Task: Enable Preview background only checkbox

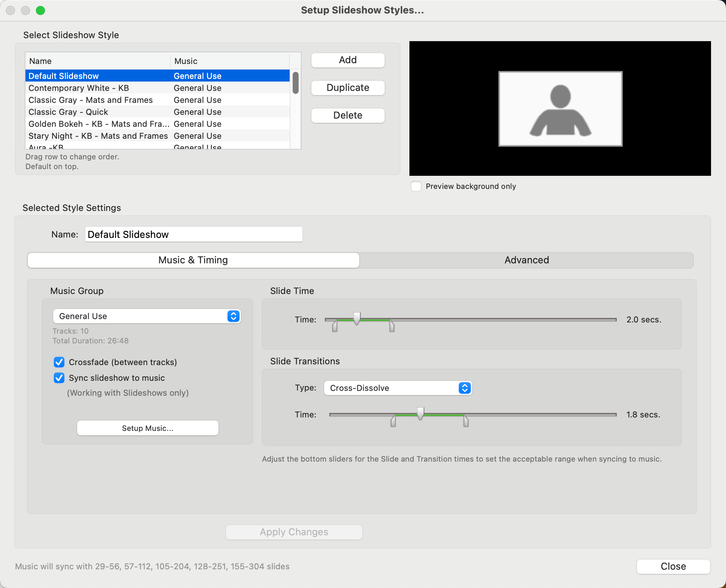Action: 416,186
